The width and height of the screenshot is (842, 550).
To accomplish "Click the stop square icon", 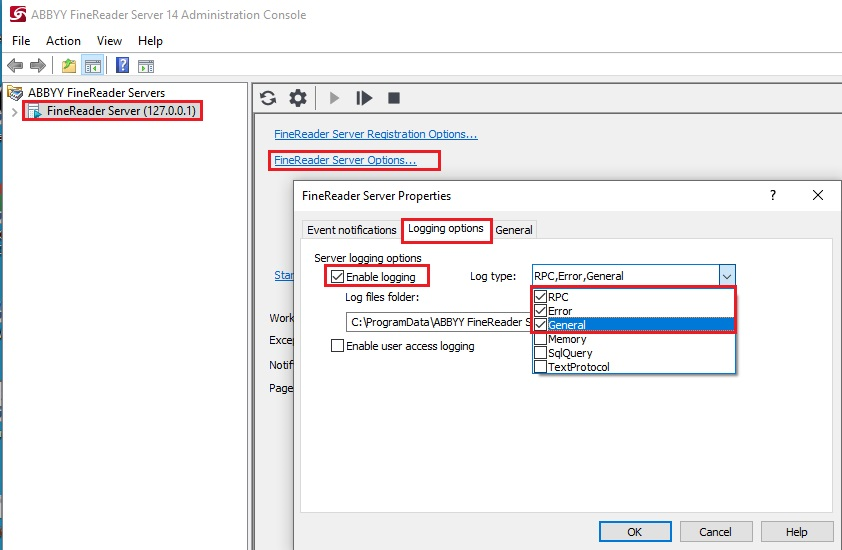I will click(394, 98).
